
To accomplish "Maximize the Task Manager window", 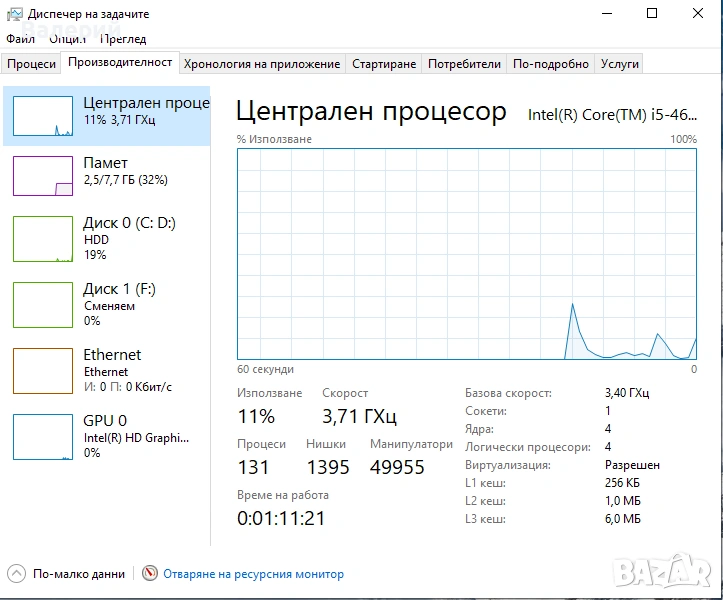I will click(x=652, y=14).
